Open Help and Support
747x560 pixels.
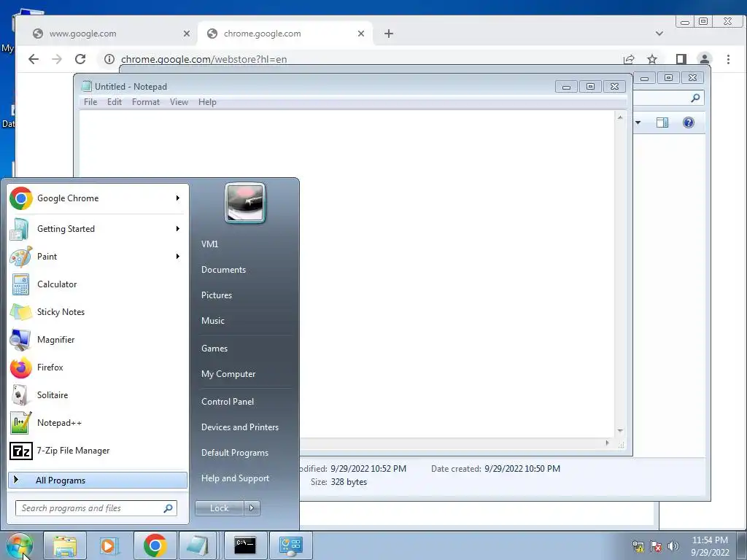[236, 478]
